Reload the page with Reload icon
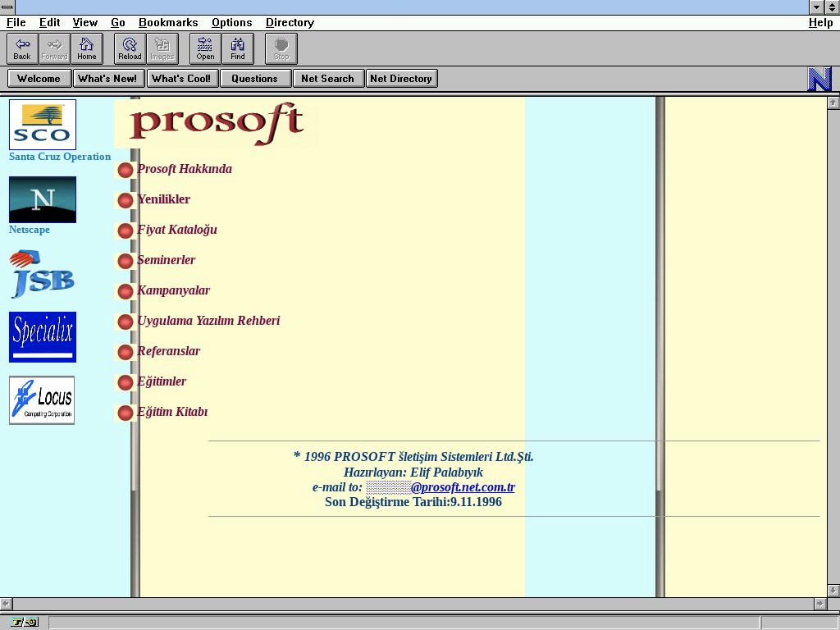This screenshot has height=630, width=840. pyautogui.click(x=130, y=48)
